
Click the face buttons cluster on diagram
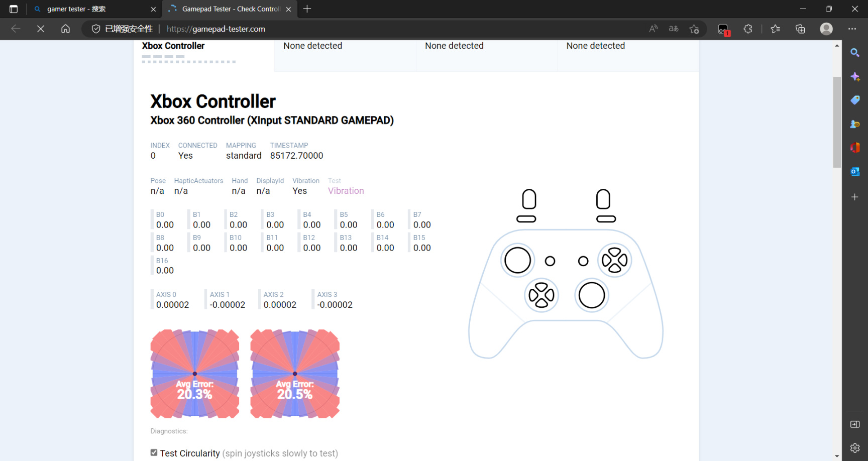[615, 260]
